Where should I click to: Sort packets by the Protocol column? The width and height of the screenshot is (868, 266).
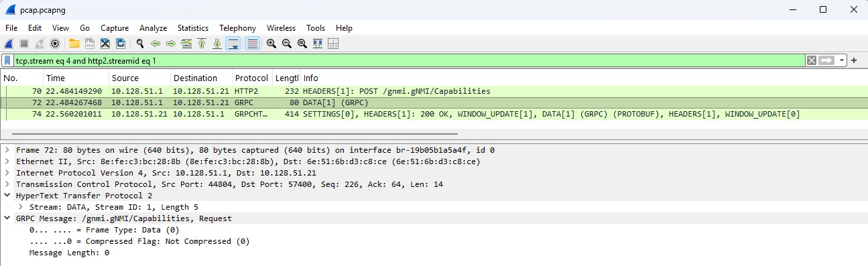point(251,78)
